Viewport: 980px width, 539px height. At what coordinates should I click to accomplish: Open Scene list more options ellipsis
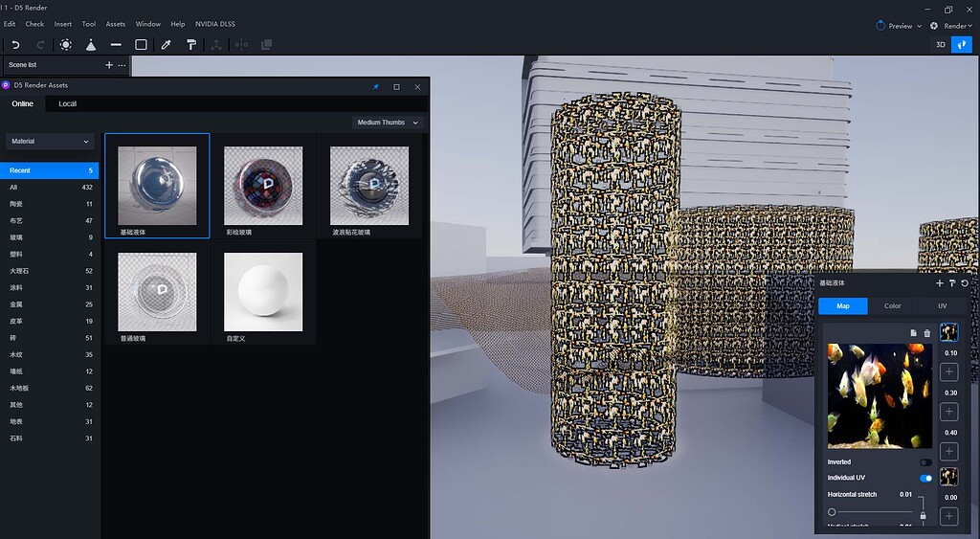122,65
